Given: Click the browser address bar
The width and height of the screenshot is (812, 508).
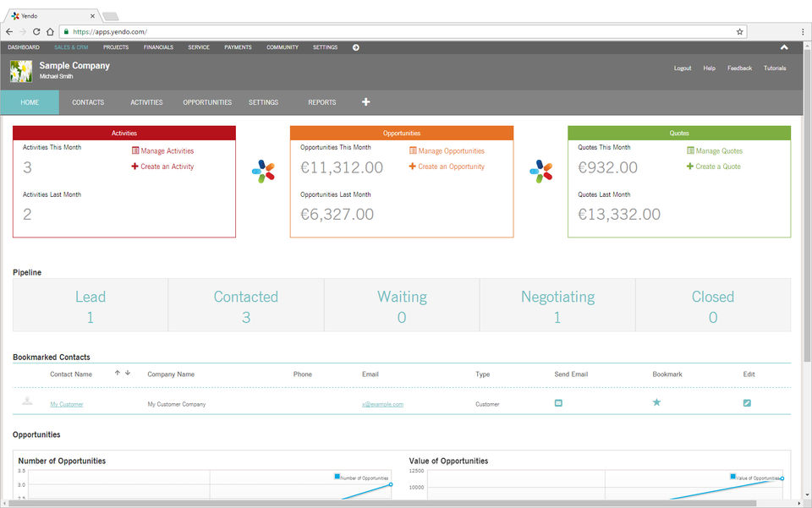Looking at the screenshot, I should pyautogui.click(x=401, y=31).
